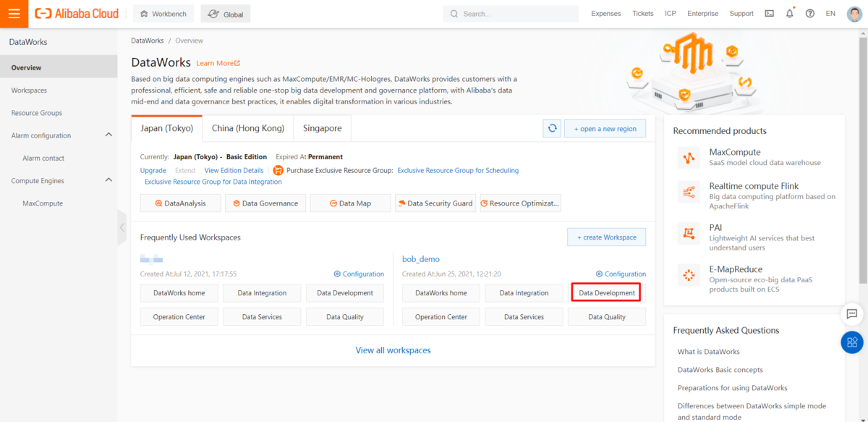Collapse the left sidebar with the handle
Screen dimensions: 868x422
[122, 227]
